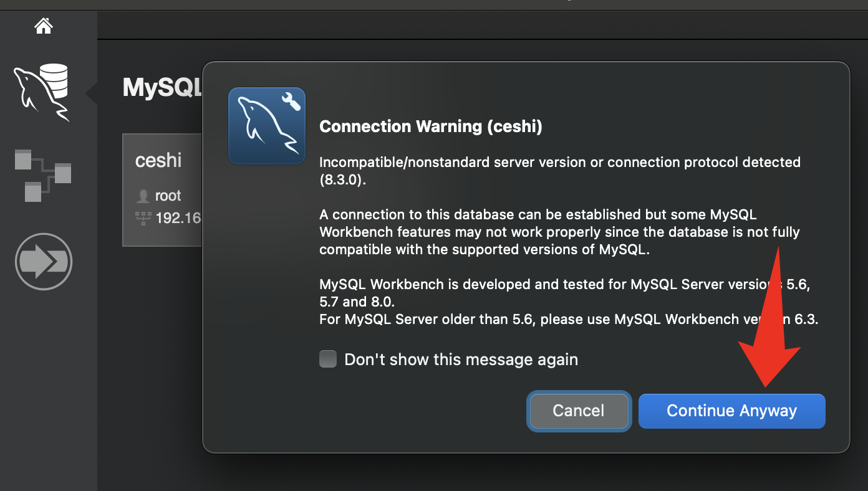Screen dimensions: 868x491
Task: Enable the Don't show this message again checkbox
Action: 328,360
